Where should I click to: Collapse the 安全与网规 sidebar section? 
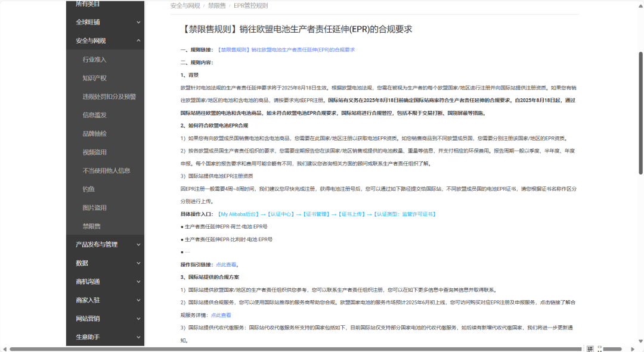tap(105, 40)
